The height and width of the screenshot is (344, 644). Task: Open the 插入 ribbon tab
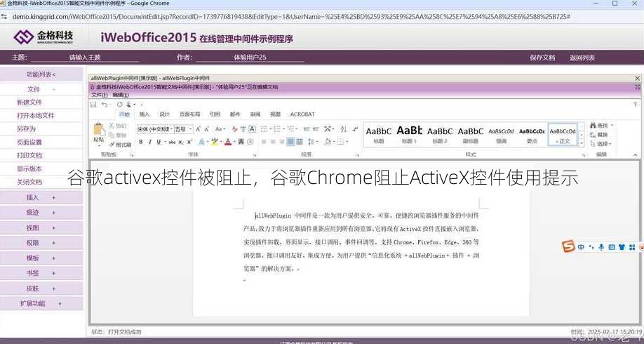coord(145,114)
